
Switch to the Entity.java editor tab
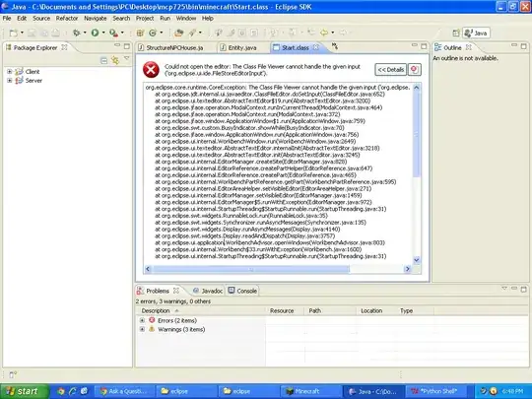click(238, 48)
